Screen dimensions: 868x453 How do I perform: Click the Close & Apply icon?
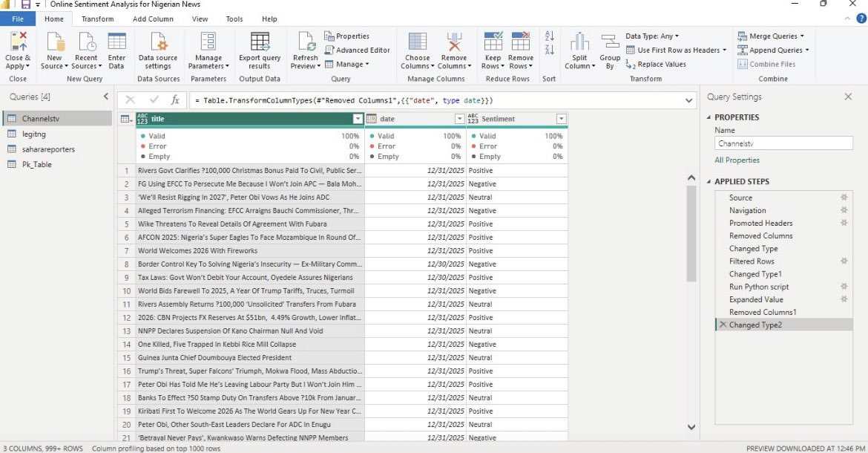click(x=19, y=42)
